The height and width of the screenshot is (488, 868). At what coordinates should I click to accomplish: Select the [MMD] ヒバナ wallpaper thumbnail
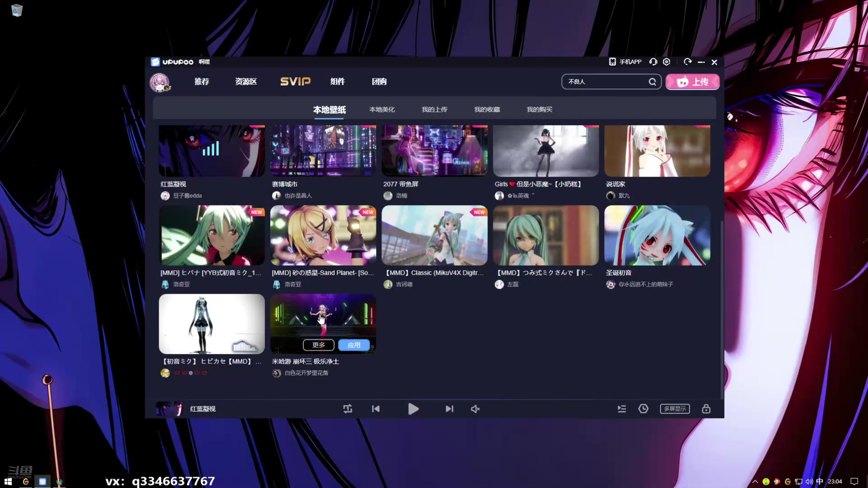click(212, 235)
